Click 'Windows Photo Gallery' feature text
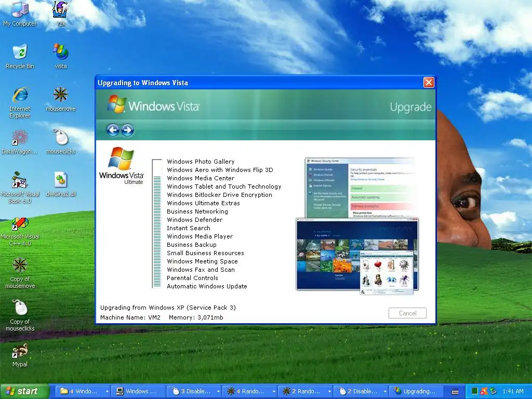Viewport: 532px width, 399px height. coord(201,162)
